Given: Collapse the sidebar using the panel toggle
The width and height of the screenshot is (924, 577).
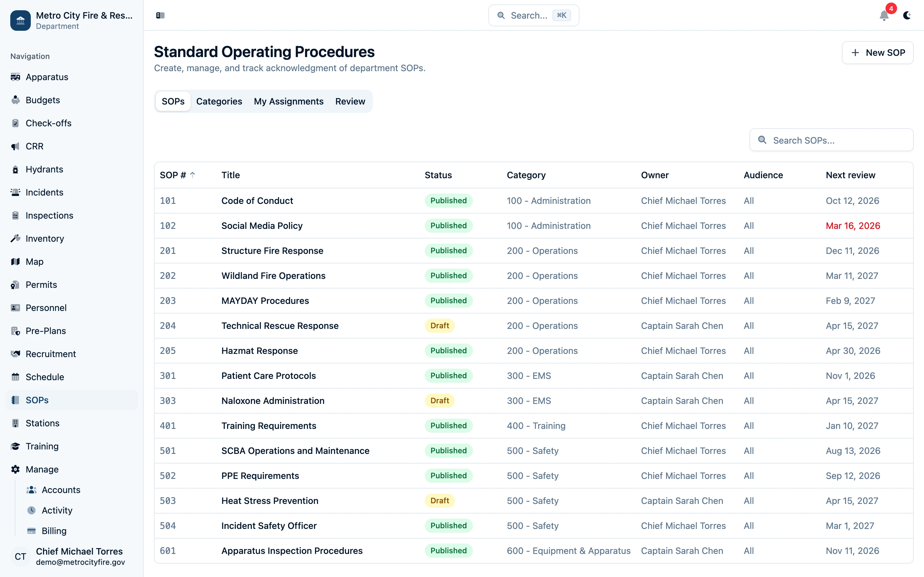Looking at the screenshot, I should coord(160,15).
